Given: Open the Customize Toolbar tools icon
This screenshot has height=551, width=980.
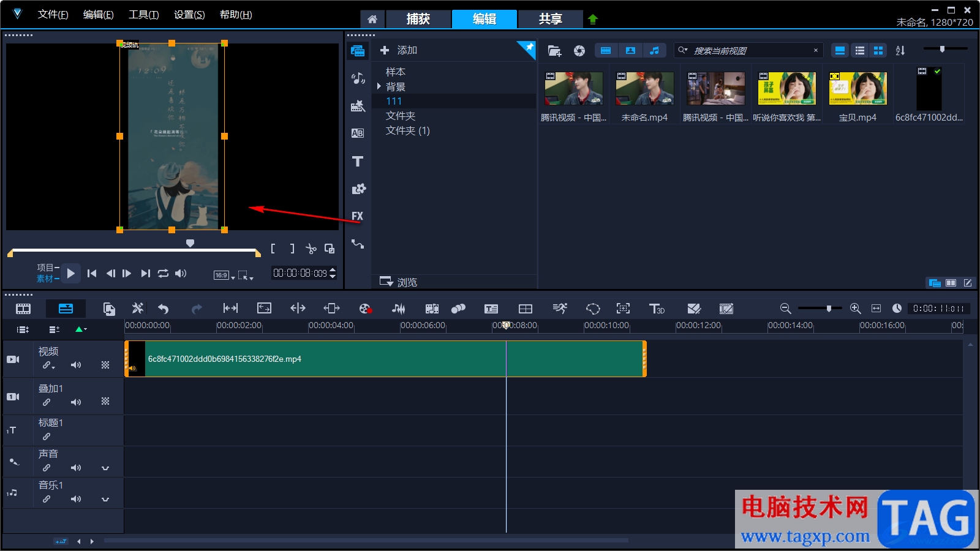Looking at the screenshot, I should (x=138, y=309).
